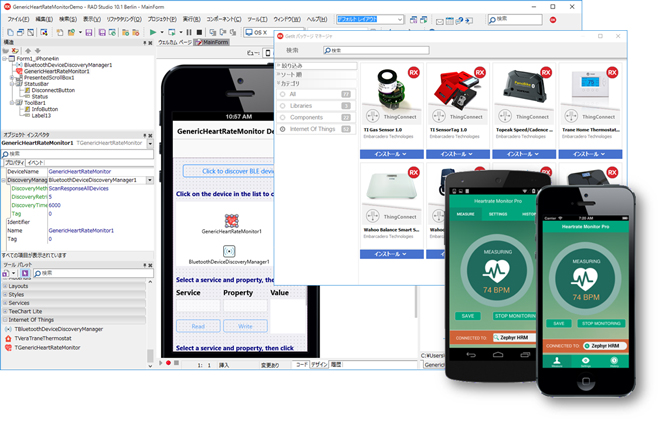Image resolution: width=660 pixels, height=425 pixels.
Task: Select the Components category radio button
Action: (282, 117)
